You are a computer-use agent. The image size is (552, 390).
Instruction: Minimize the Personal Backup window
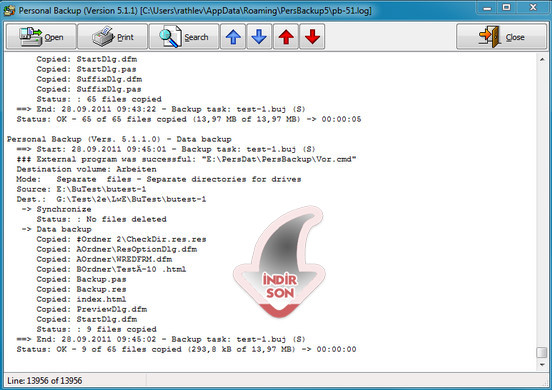(x=487, y=8)
